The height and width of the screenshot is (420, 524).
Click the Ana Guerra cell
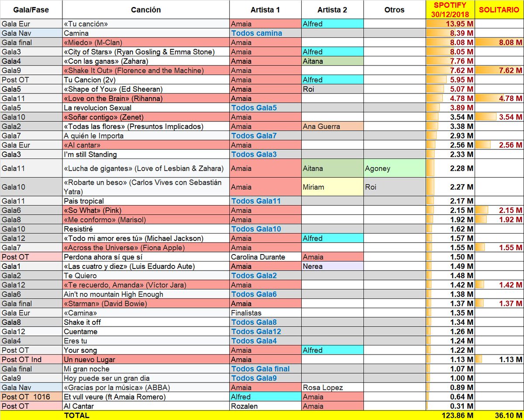click(332, 127)
